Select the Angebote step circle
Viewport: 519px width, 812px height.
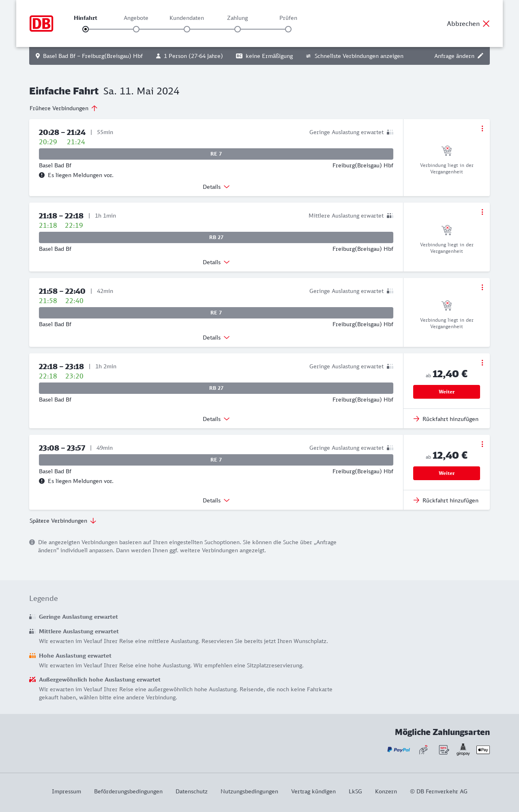click(x=136, y=29)
